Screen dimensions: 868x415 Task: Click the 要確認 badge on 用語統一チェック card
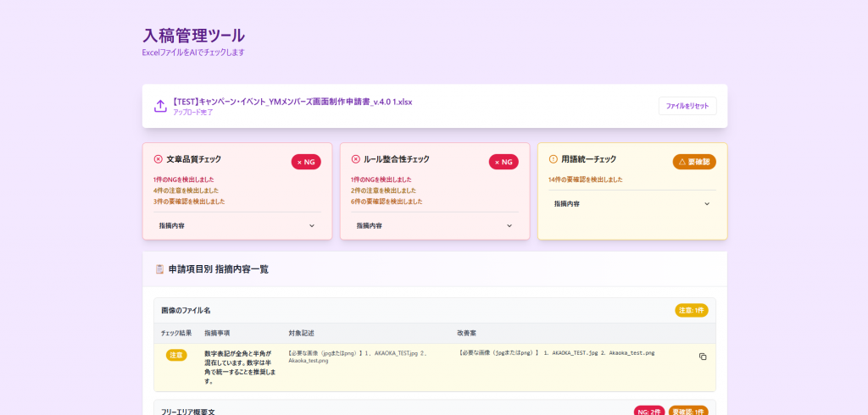[x=694, y=162]
